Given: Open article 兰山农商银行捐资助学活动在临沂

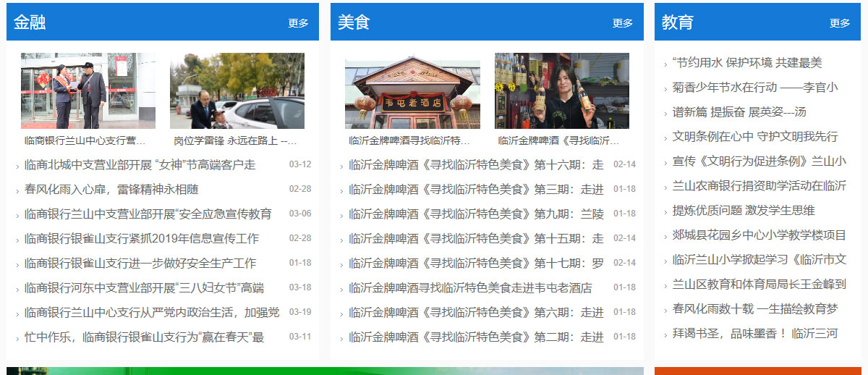Looking at the screenshot, I should 759,186.
